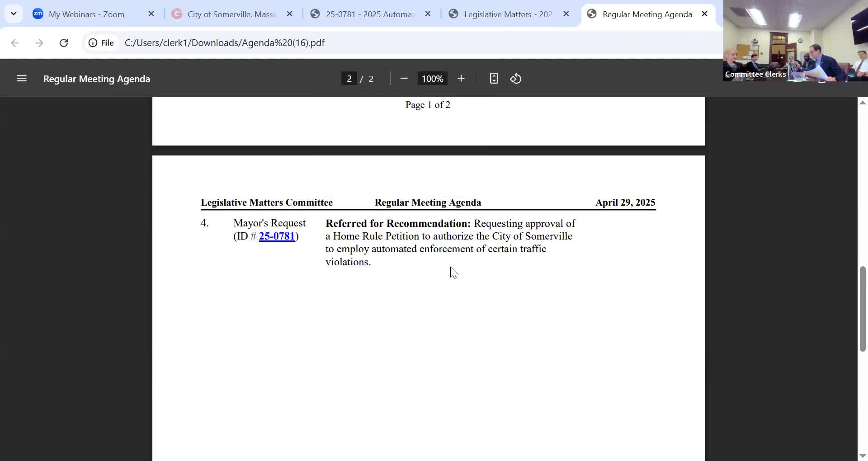
Task: Rotate the PDF counterclockwise
Action: [516, 79]
